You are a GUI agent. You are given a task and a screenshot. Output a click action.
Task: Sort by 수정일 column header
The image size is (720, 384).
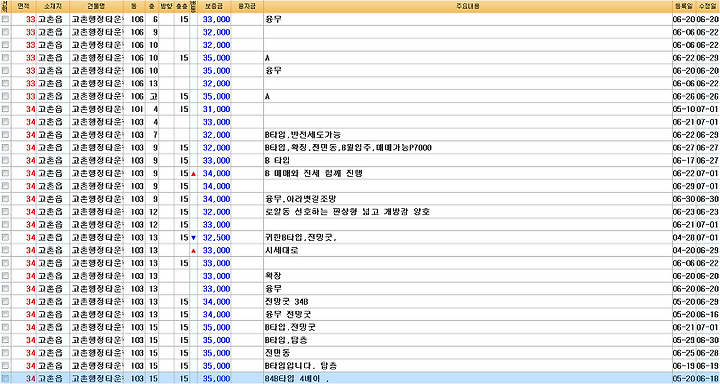[707, 6]
